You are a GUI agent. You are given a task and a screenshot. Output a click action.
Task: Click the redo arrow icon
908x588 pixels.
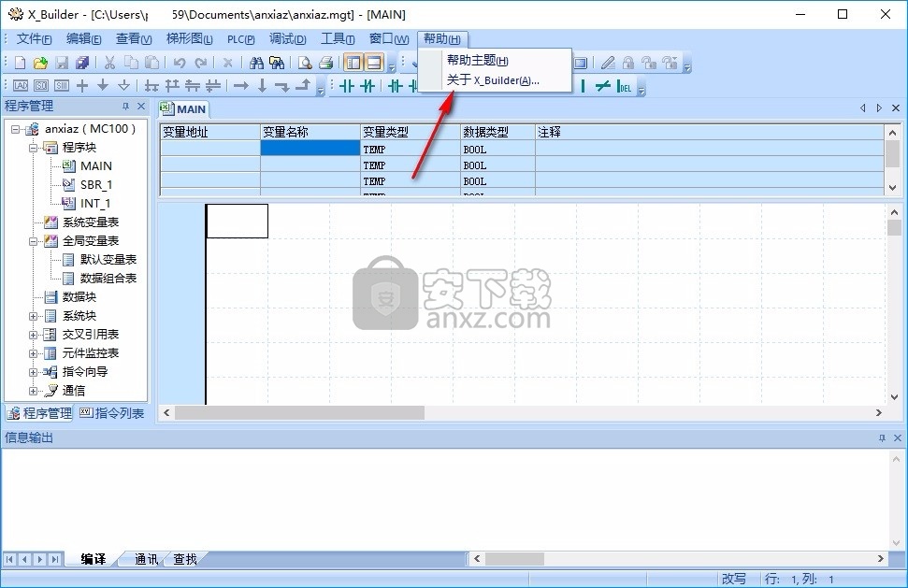[200, 63]
